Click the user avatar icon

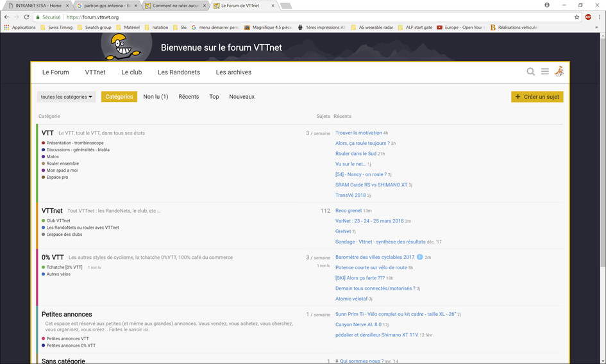559,72
